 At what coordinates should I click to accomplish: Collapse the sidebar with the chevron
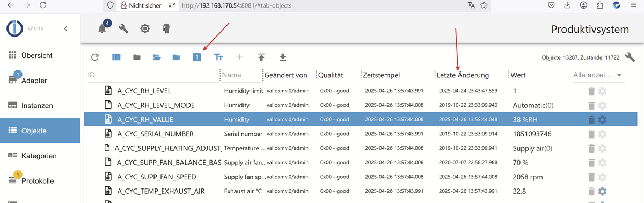coord(65,28)
